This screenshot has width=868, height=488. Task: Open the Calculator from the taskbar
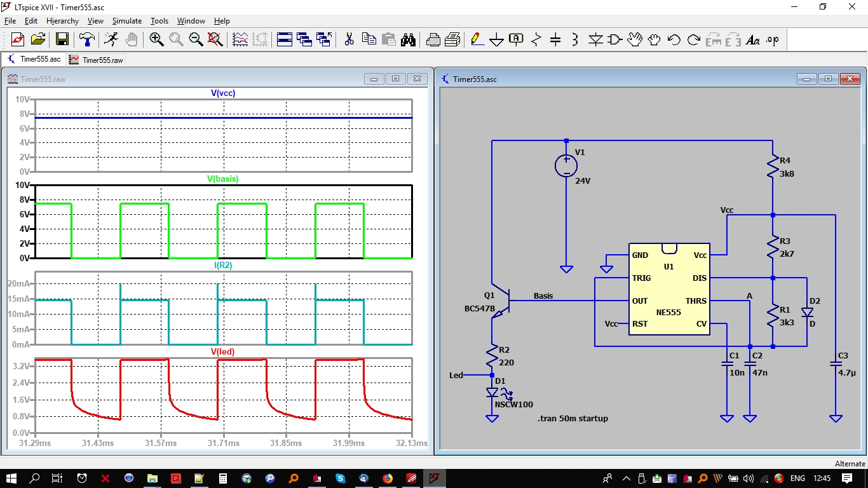coord(223,478)
